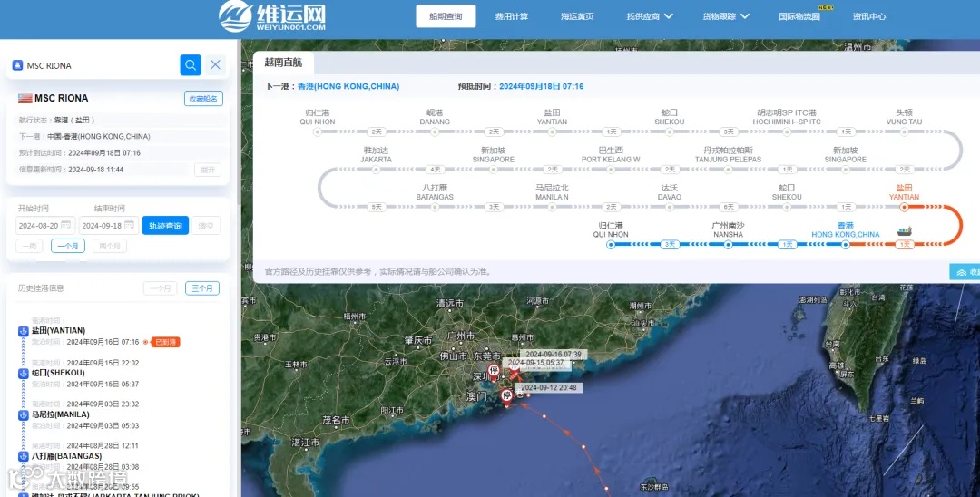
Task: Click the Weiyun001 site logo
Action: (x=272, y=17)
